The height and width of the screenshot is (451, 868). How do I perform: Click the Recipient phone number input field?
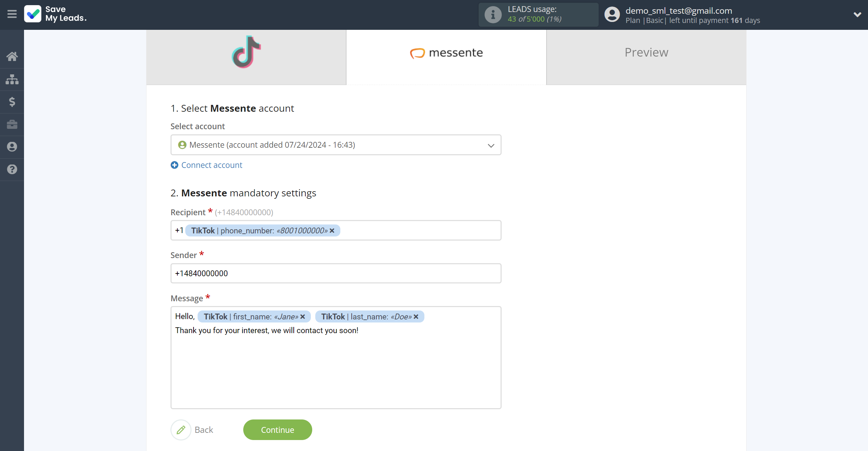click(335, 230)
